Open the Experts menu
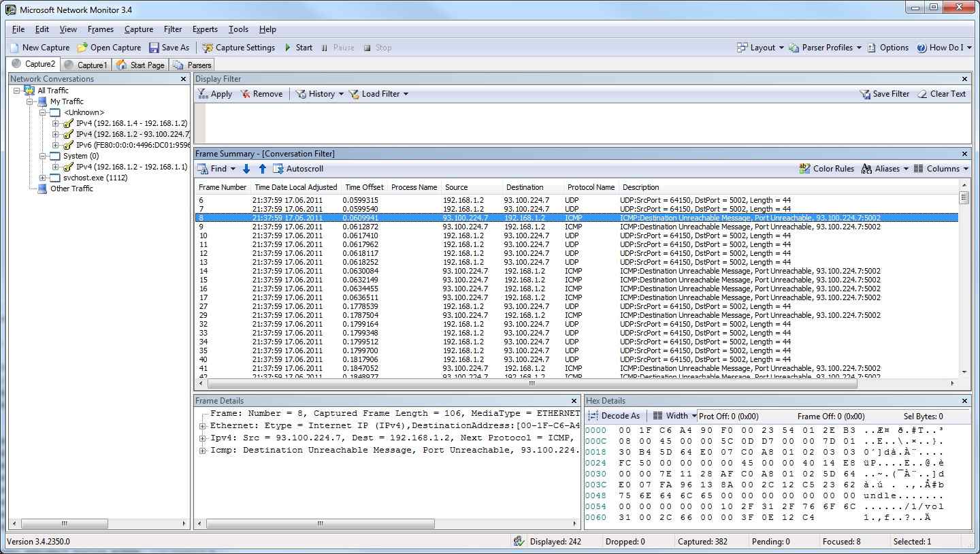This screenshot has width=980, height=554. 205,29
